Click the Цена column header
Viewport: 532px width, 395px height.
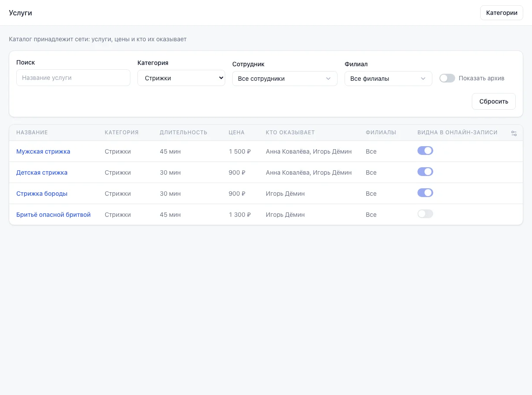tap(237, 133)
